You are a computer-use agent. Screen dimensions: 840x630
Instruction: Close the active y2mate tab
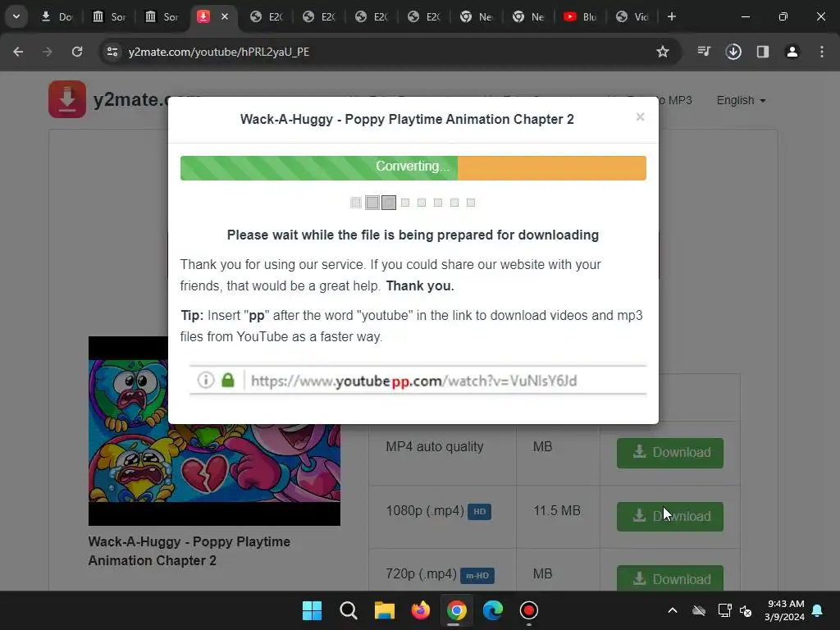pos(225,16)
